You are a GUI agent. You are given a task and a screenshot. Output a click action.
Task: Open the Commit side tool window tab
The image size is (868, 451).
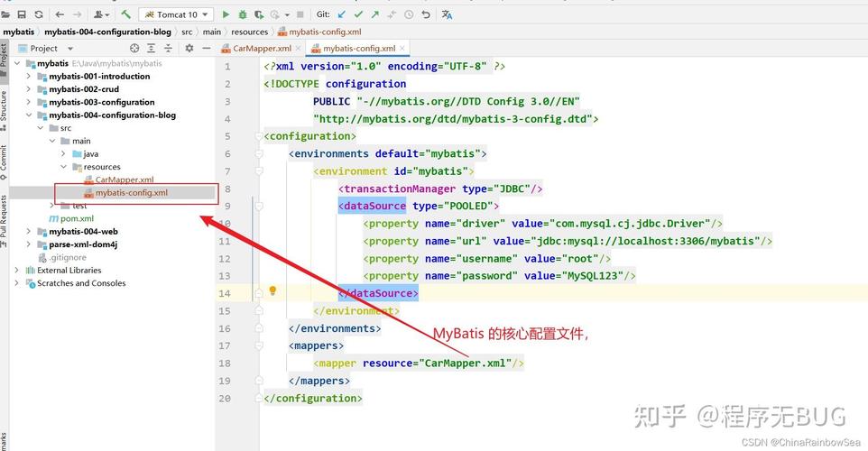pyautogui.click(x=4, y=162)
